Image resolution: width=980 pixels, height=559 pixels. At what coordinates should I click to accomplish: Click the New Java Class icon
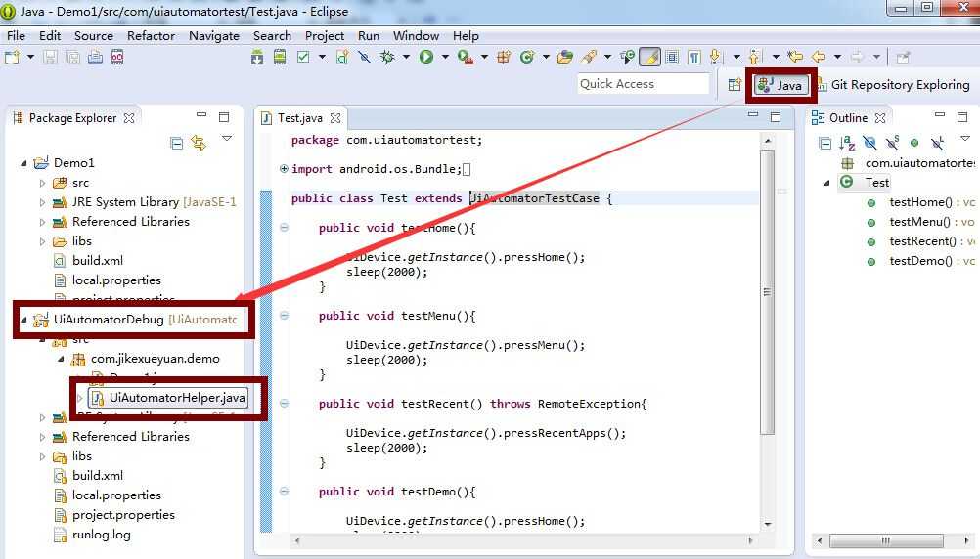click(x=527, y=58)
